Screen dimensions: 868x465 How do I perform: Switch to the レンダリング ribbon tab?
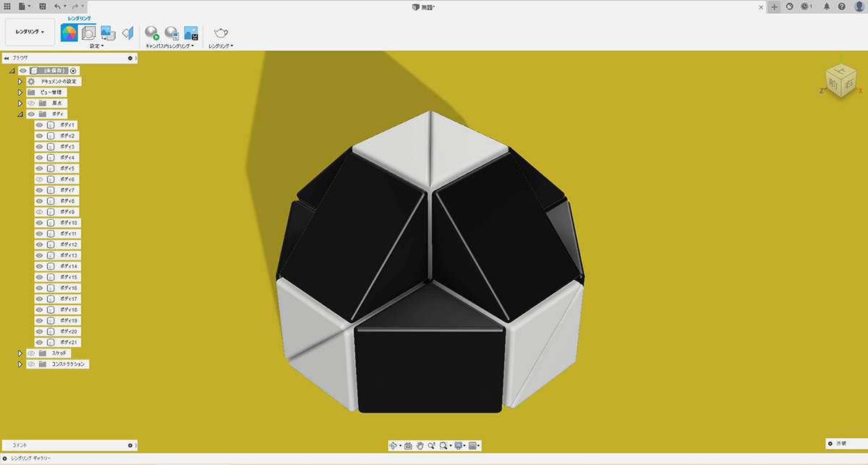(79, 17)
